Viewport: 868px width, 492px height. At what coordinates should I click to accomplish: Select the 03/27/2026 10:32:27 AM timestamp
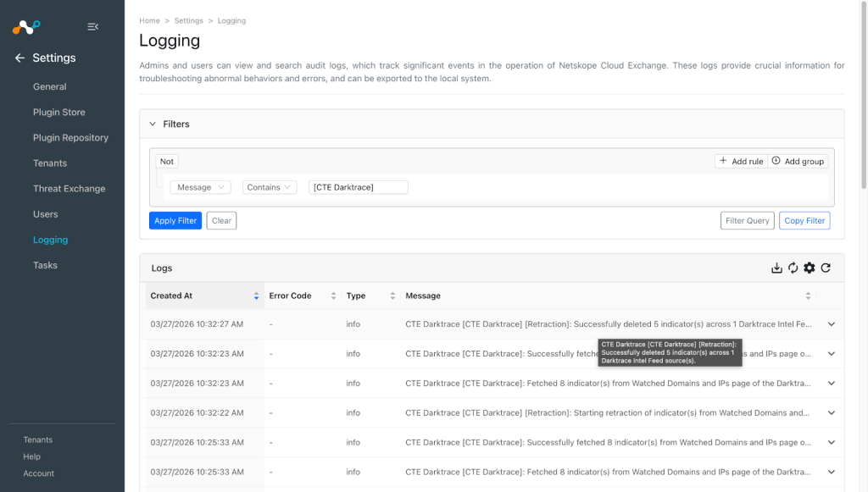[x=197, y=324]
